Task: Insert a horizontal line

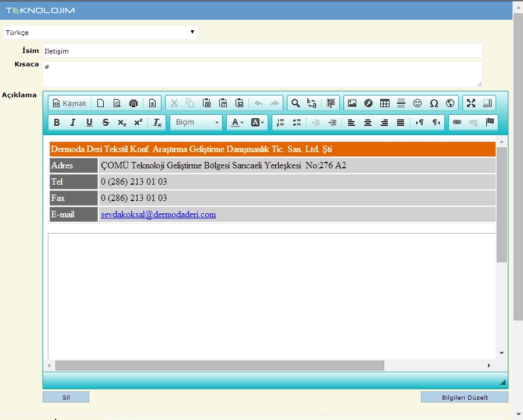Action: [401, 103]
